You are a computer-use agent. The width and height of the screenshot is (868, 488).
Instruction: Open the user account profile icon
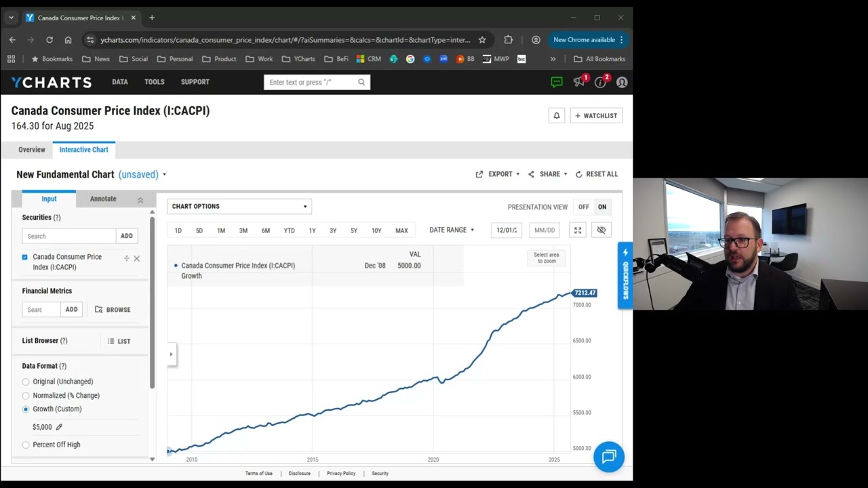(622, 82)
